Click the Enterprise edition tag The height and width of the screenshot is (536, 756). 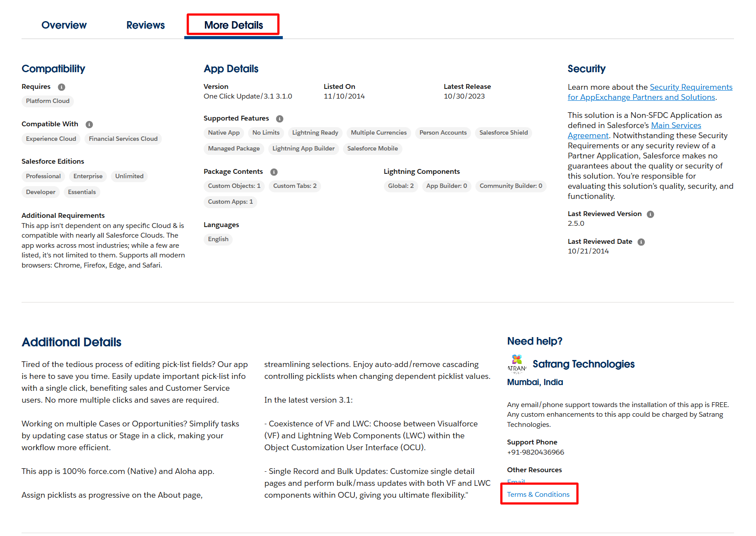pyautogui.click(x=88, y=176)
